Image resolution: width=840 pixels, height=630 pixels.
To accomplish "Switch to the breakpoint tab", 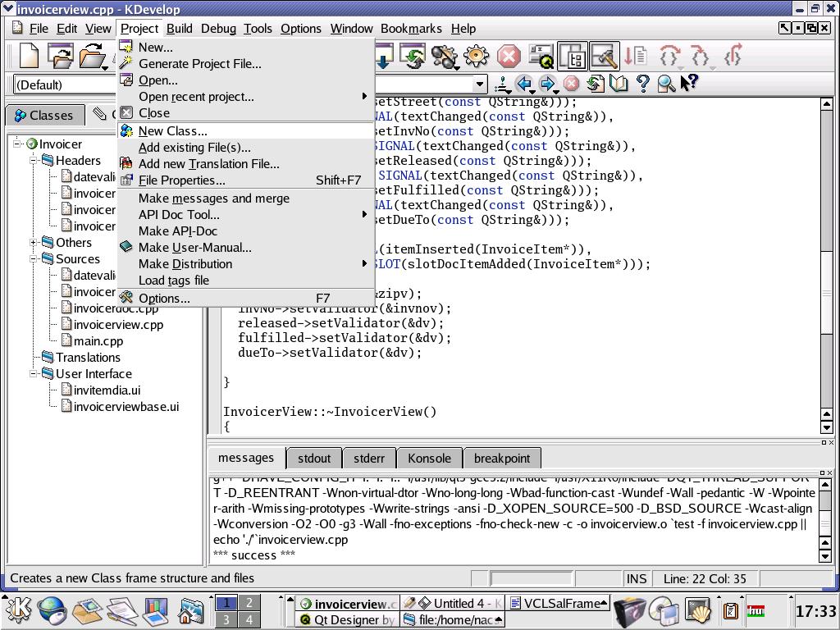I will pos(502,458).
